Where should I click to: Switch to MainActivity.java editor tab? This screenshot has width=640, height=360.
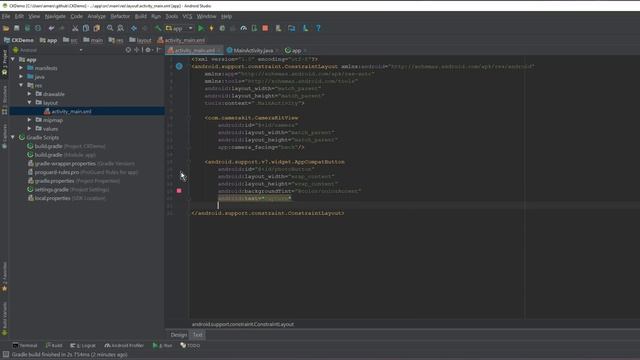coord(253,51)
